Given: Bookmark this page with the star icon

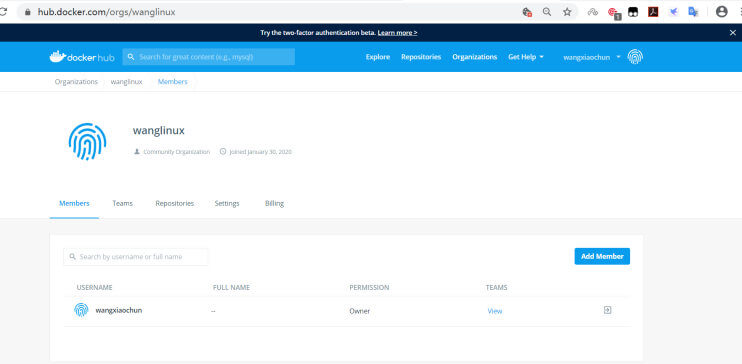Looking at the screenshot, I should [567, 12].
